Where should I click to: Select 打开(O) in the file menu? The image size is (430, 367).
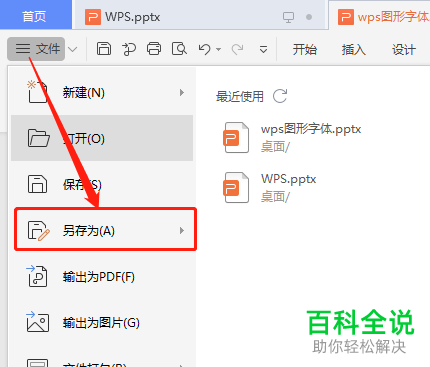coord(102,138)
